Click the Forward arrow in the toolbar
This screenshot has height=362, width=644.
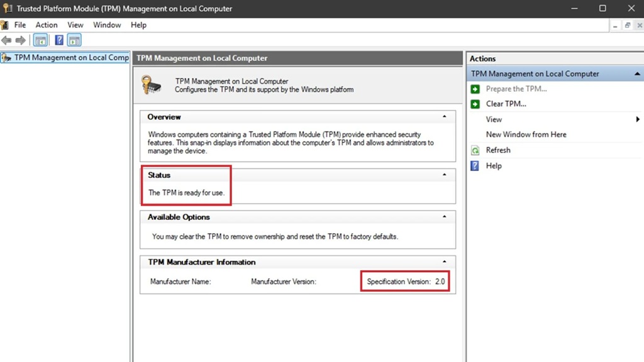(x=20, y=40)
